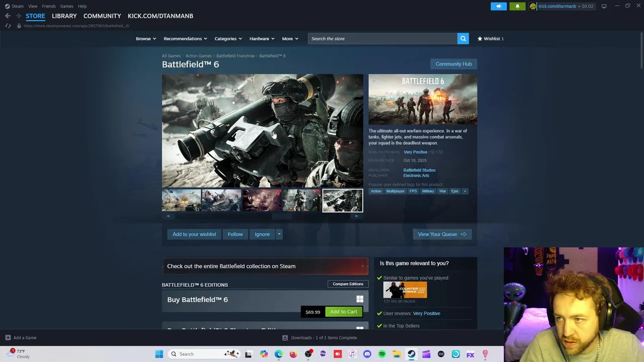This screenshot has width=644, height=362.
Task: Switch to the COMMUNITY tab
Action: pyautogui.click(x=102, y=16)
